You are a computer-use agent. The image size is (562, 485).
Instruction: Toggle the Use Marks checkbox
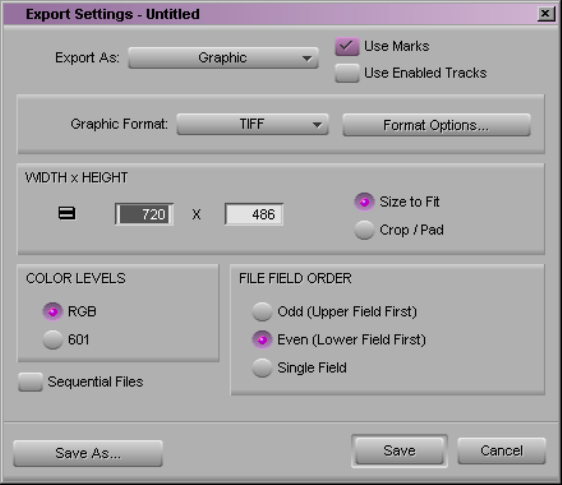click(347, 46)
